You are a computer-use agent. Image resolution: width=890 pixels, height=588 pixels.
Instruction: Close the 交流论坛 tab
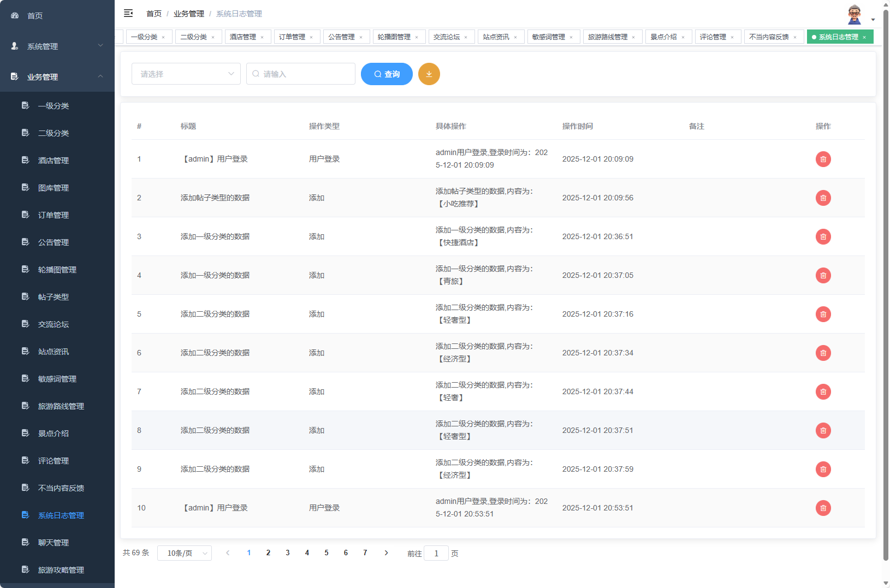point(466,37)
